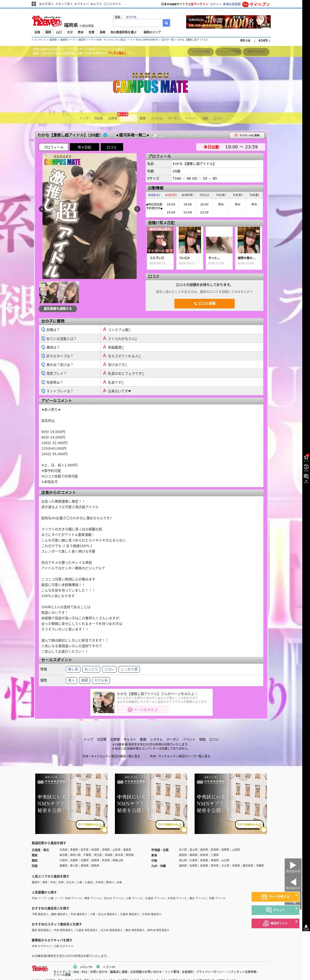The image size is (310, 980).
Task: Switch to the 写メ日記 tab
Action: click(x=84, y=147)
